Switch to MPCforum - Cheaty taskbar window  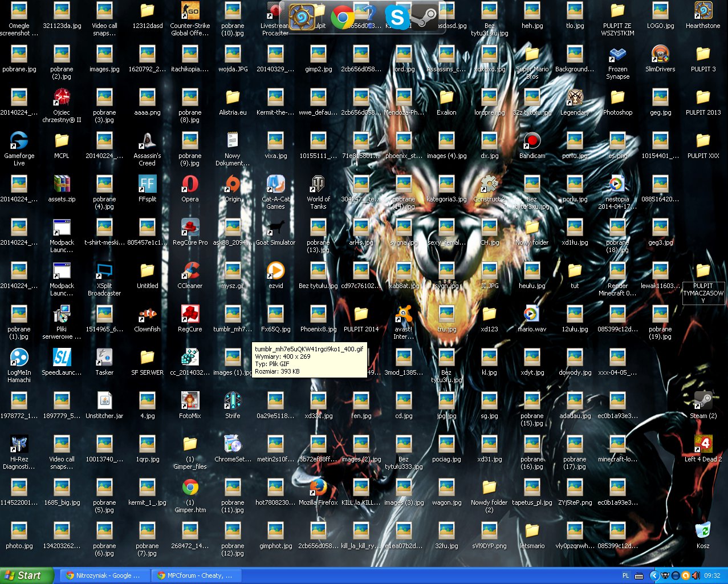pyautogui.click(x=197, y=576)
